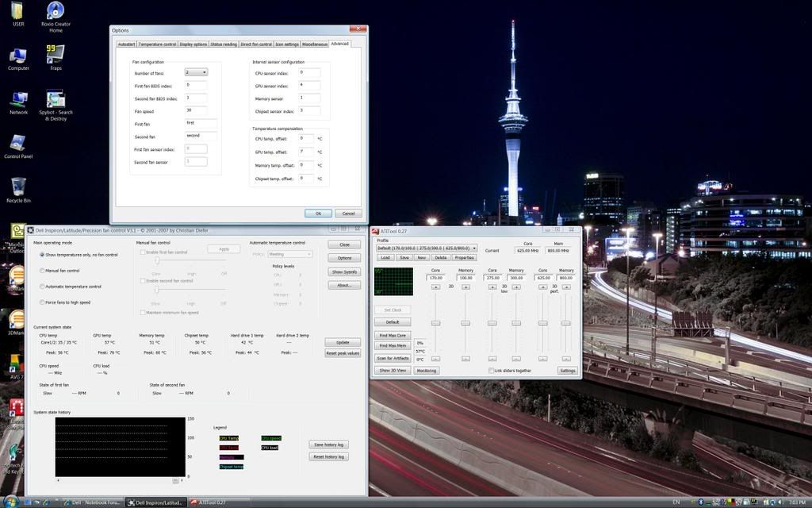Click the 'Fan speed' input field
Image resolution: width=812 pixels, height=508 pixels.
click(197, 111)
